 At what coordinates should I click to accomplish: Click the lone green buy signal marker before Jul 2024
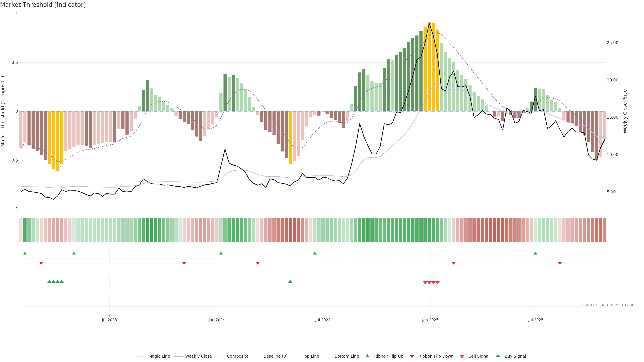click(290, 282)
